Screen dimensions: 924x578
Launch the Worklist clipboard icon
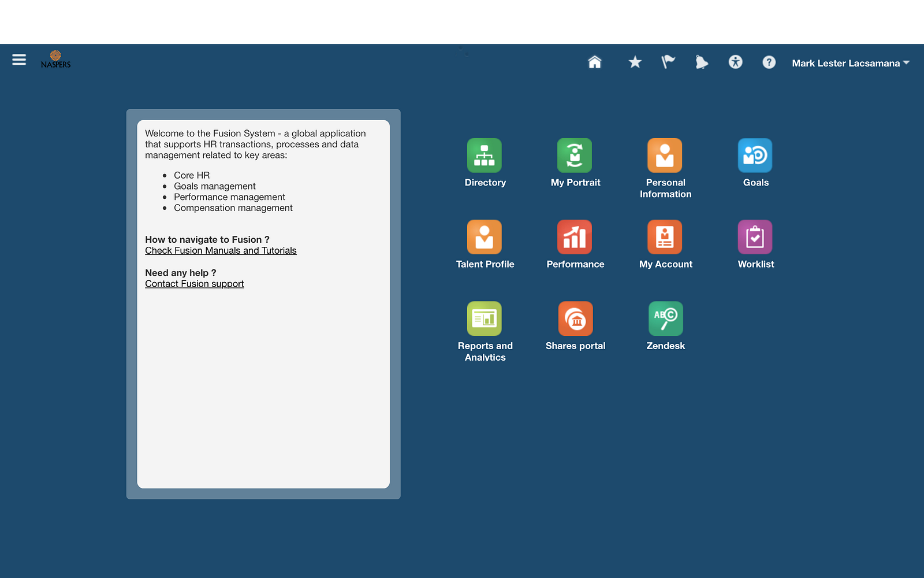click(755, 237)
